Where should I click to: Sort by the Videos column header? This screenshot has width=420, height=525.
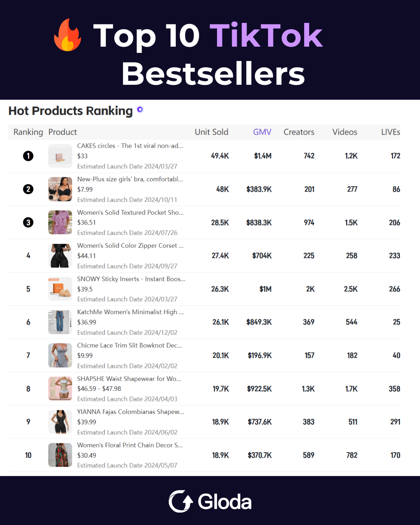[x=345, y=132]
